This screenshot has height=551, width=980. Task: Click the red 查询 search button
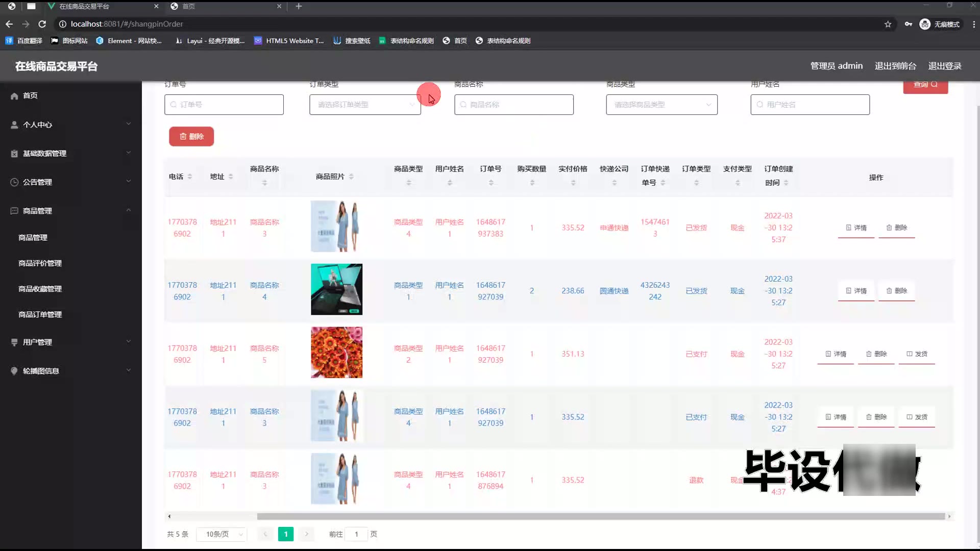pyautogui.click(x=925, y=86)
